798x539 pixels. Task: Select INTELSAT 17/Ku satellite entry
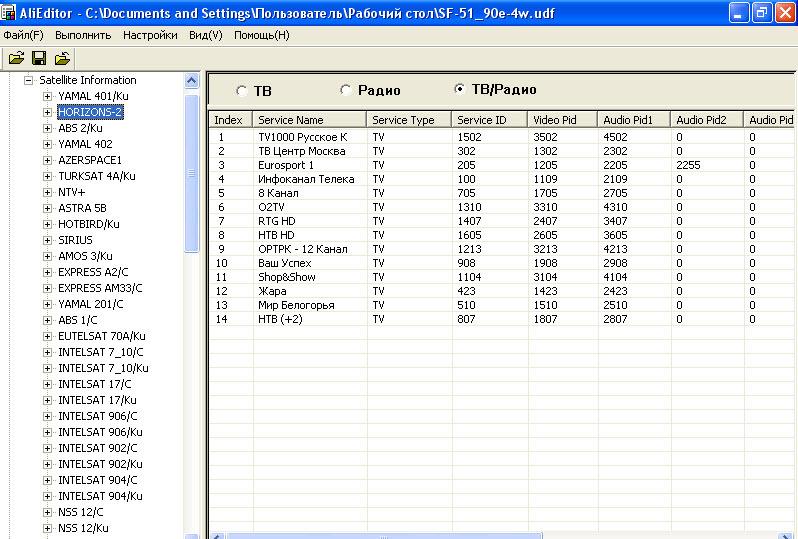coord(97,400)
